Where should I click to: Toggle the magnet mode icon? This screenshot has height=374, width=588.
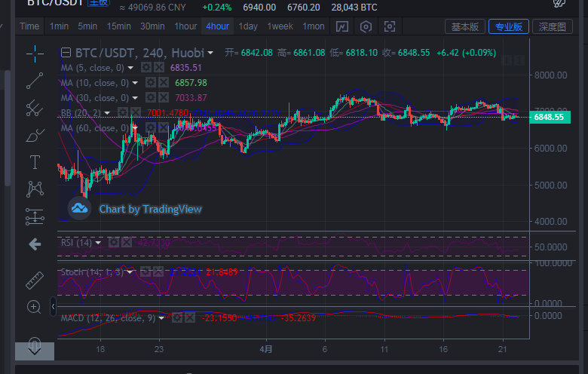[x=35, y=344]
